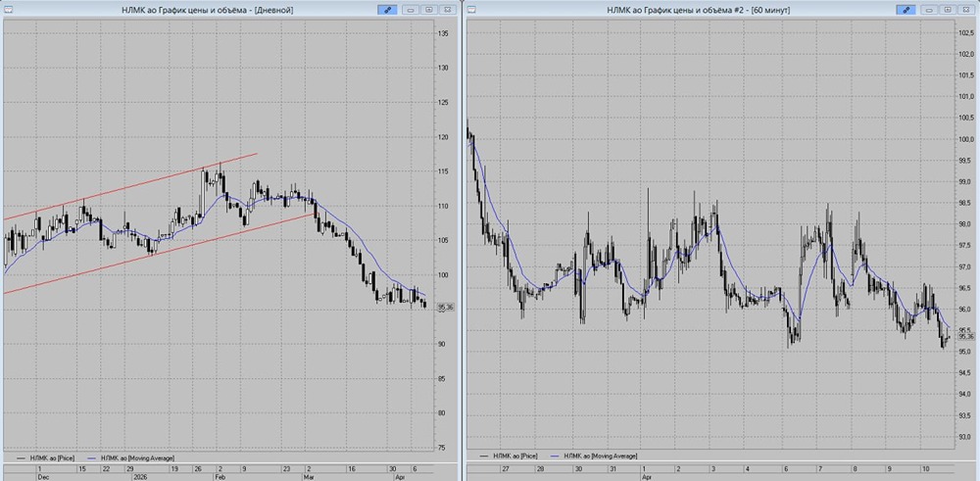The height and width of the screenshot is (481, 980).
Task: Click the Feb month label on the daily time axis
Action: tap(220, 476)
